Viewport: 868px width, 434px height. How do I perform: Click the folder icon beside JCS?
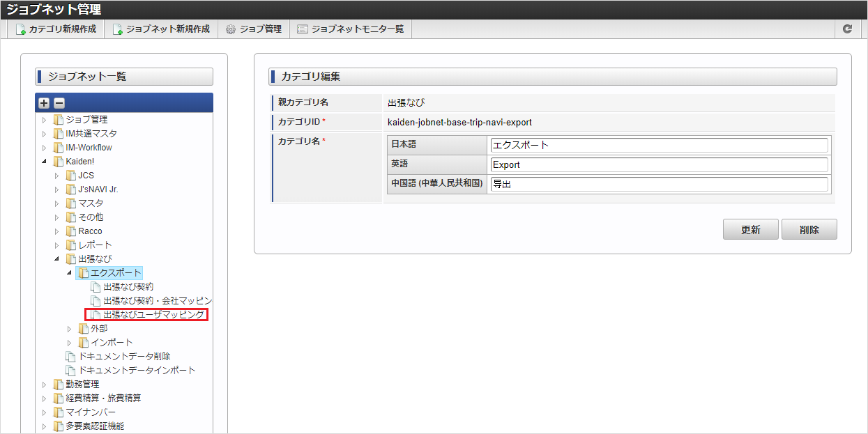70,176
